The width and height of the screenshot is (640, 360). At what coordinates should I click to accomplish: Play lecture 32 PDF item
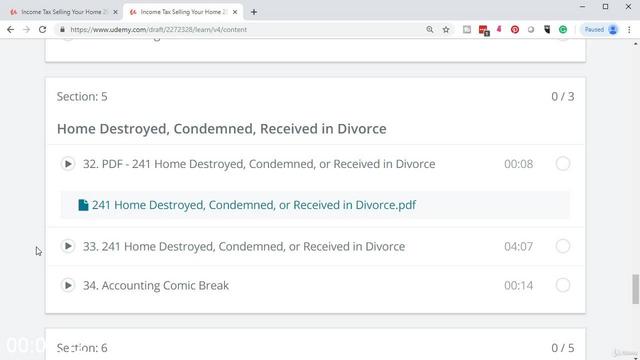[x=68, y=164]
